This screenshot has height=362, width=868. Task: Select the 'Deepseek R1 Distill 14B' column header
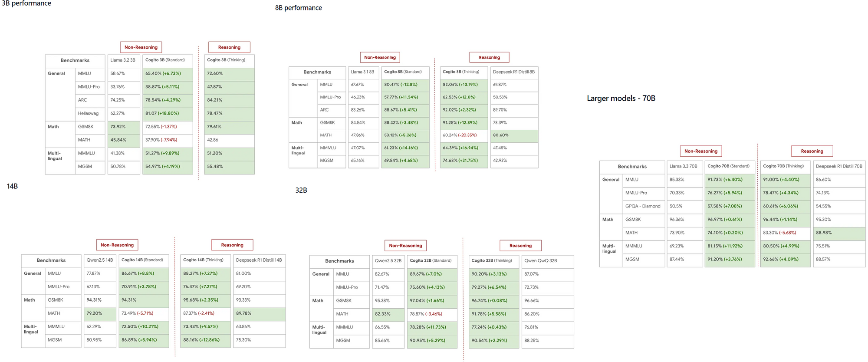pos(260,260)
